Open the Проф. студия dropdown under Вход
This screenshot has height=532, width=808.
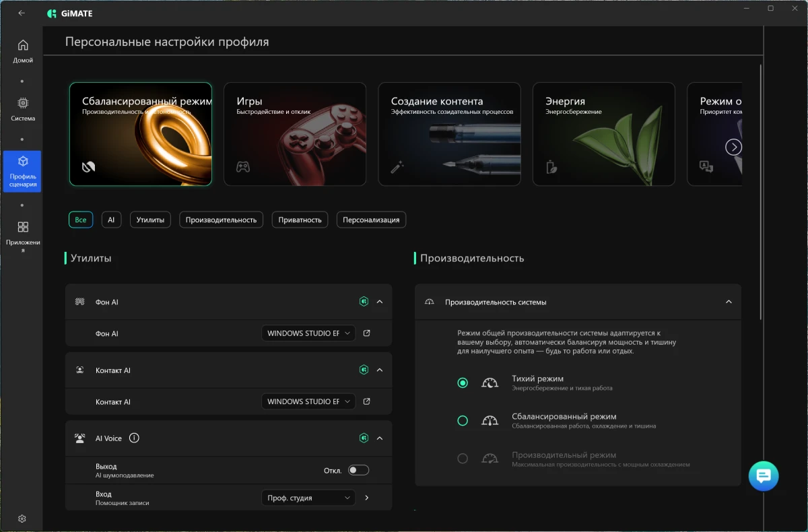308,498
